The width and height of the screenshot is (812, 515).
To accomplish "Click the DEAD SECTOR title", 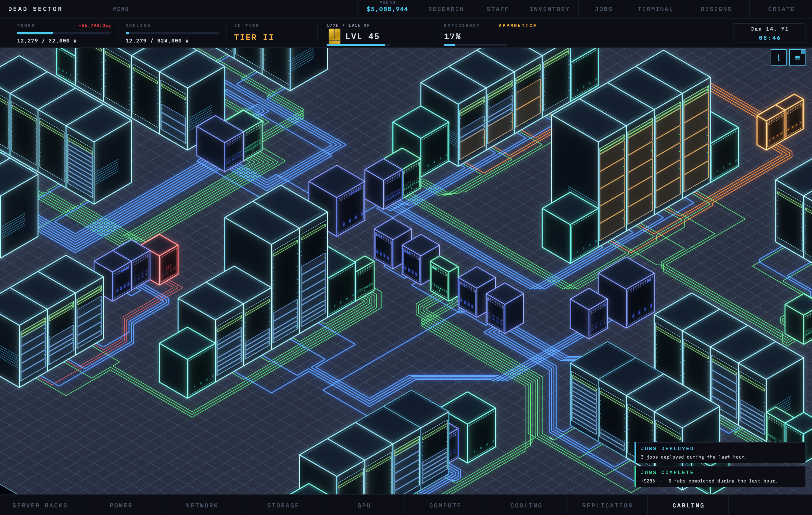I will tap(35, 9).
